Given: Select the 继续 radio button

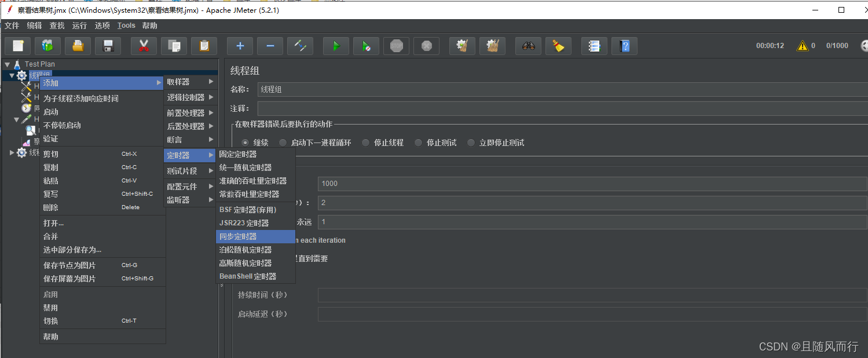Looking at the screenshot, I should click(x=246, y=143).
